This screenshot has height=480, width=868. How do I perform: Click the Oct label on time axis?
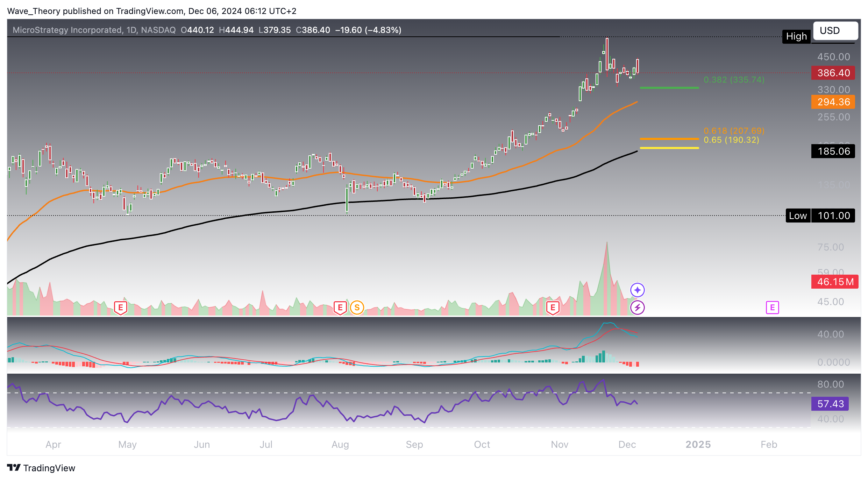pyautogui.click(x=482, y=444)
